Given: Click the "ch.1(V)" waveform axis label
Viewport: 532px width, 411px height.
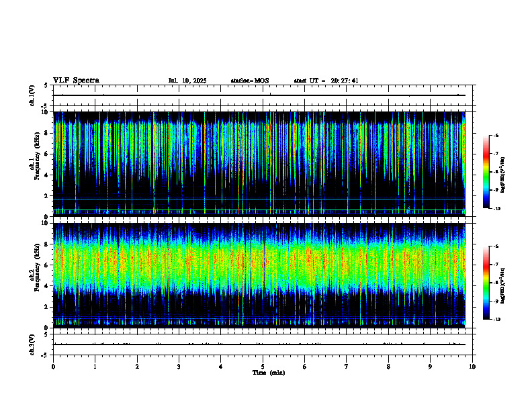Looking at the screenshot, I should click(32, 95).
